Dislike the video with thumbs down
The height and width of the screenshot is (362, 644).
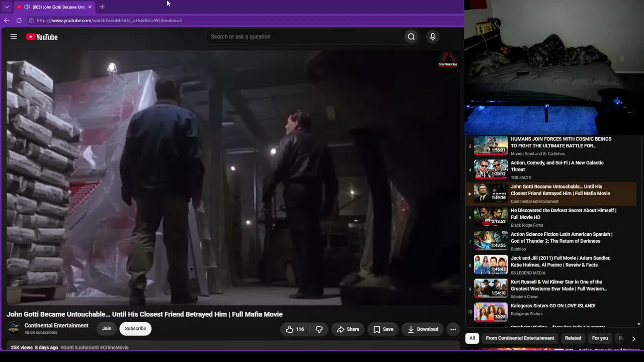pos(319,329)
